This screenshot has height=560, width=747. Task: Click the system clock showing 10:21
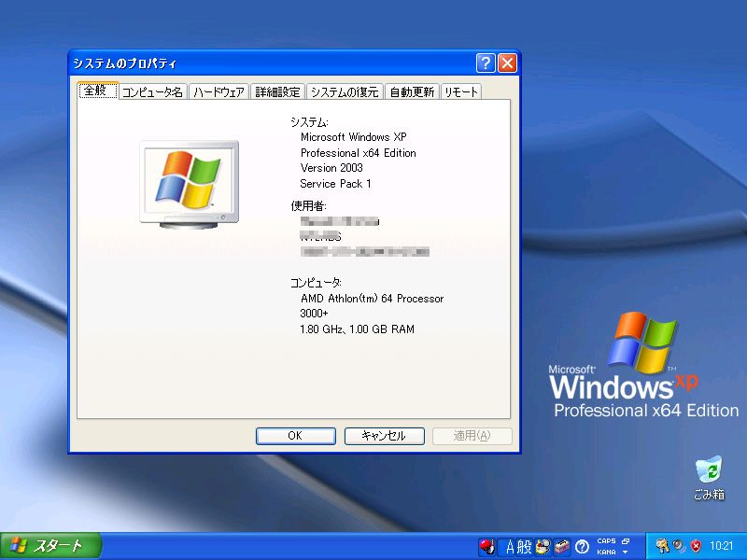tap(721, 546)
